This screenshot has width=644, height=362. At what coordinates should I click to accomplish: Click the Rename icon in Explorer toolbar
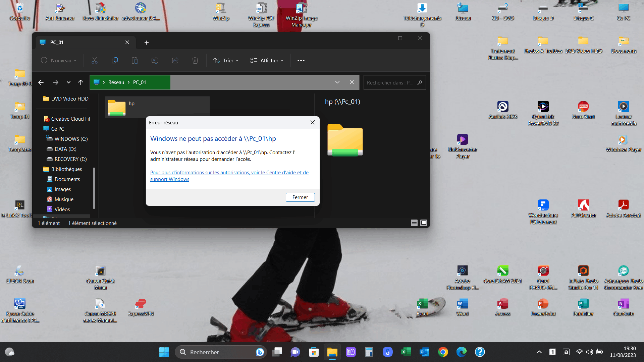155,60
